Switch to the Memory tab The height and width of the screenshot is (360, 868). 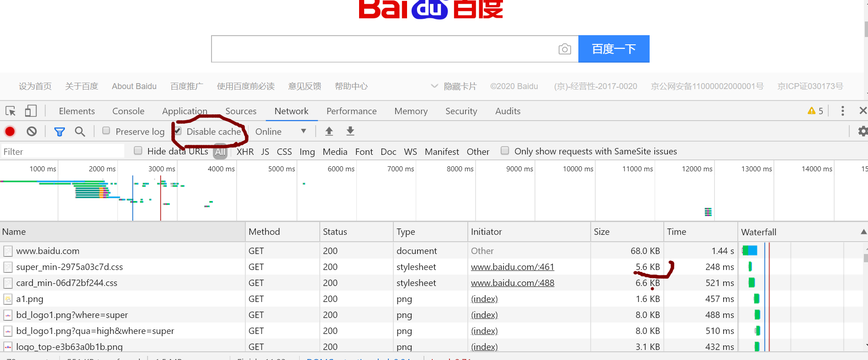click(411, 111)
